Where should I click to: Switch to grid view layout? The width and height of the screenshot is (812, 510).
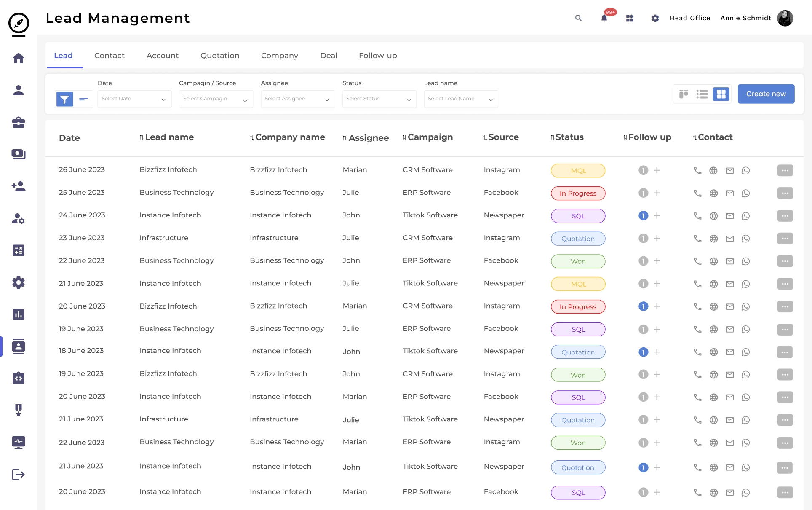point(721,94)
